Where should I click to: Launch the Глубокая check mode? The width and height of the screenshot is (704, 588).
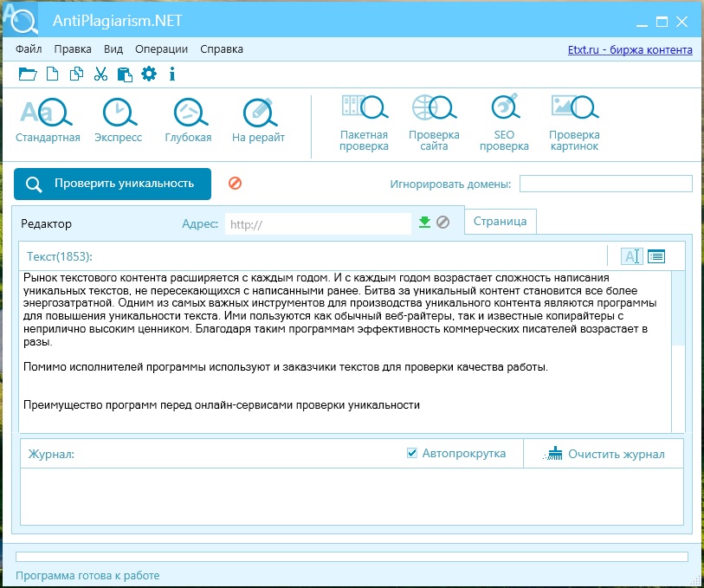pos(188,120)
